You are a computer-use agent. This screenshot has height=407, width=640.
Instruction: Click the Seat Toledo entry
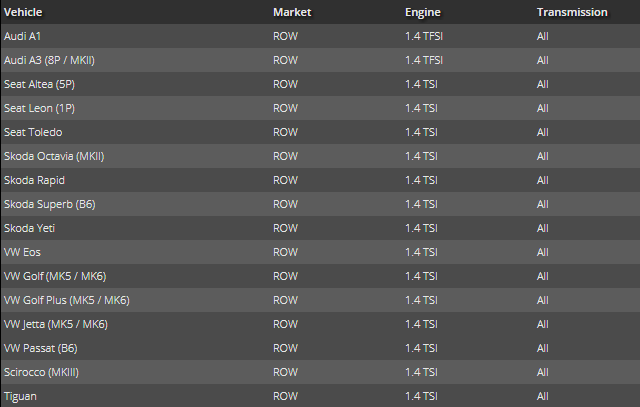point(33,132)
